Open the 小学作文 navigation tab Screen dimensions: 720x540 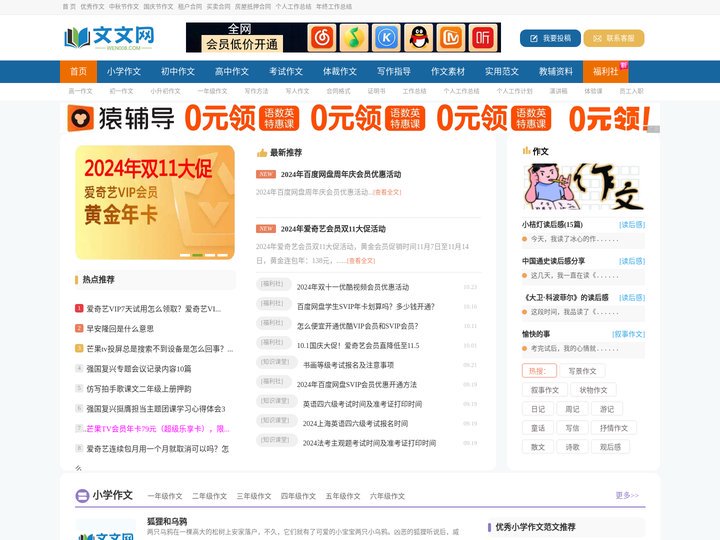124,71
